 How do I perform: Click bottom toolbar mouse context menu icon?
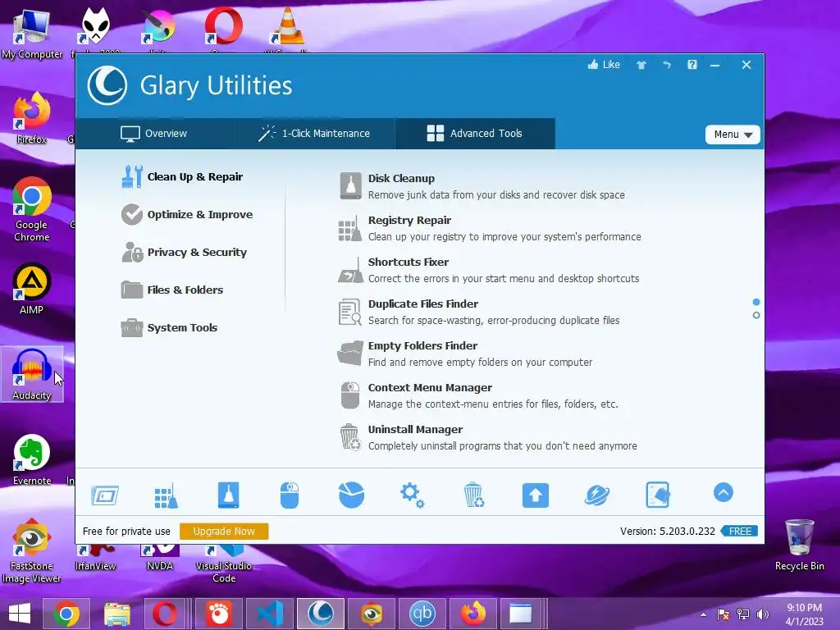[x=290, y=495]
